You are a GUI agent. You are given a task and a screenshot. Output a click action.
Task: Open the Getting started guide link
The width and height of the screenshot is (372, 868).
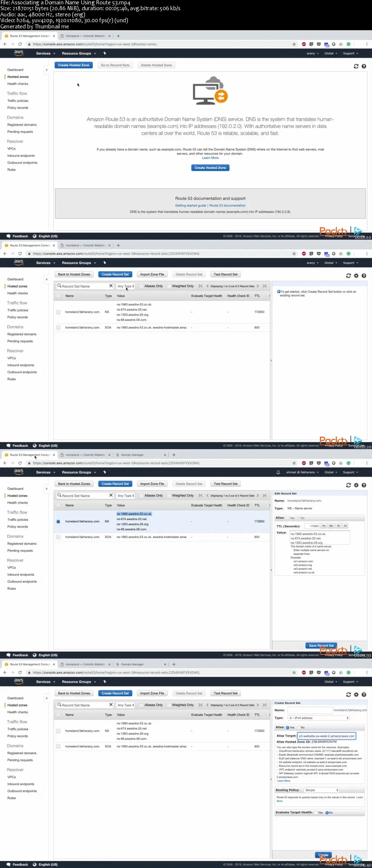[x=191, y=205]
